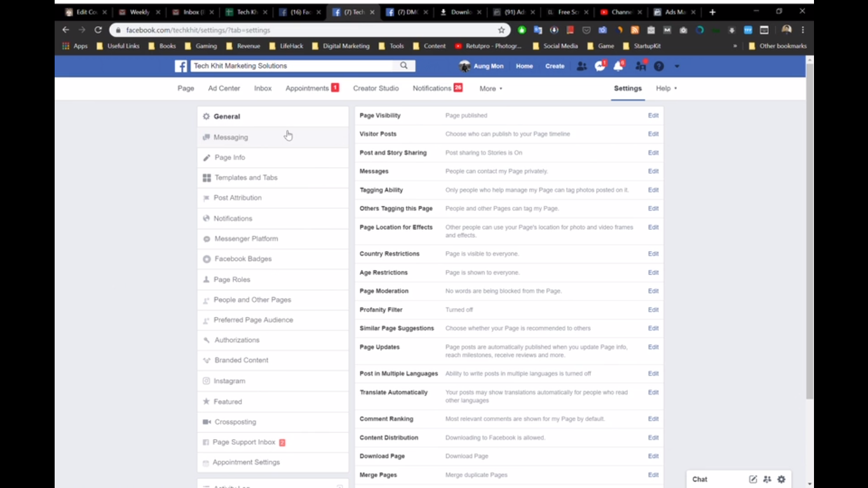Open the Social Media bookmarks folder
Screen dimensions: 868x488
point(555,46)
